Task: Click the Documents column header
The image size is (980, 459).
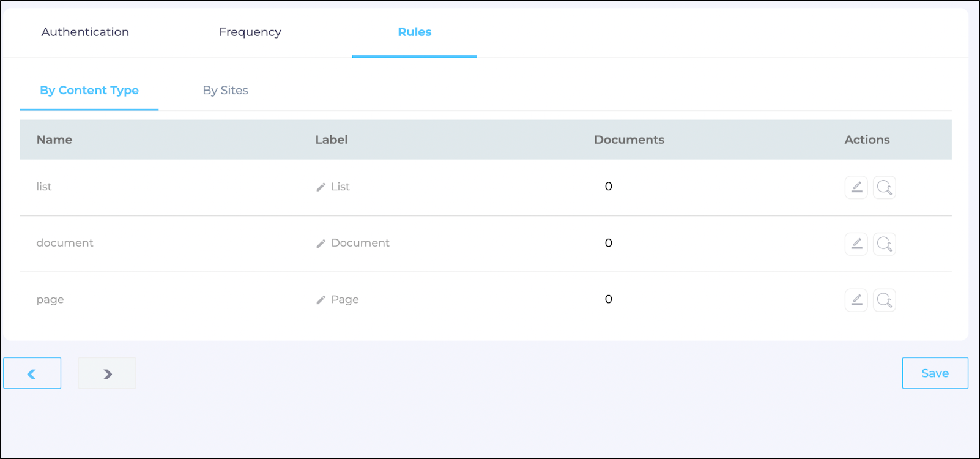Action: 629,140
